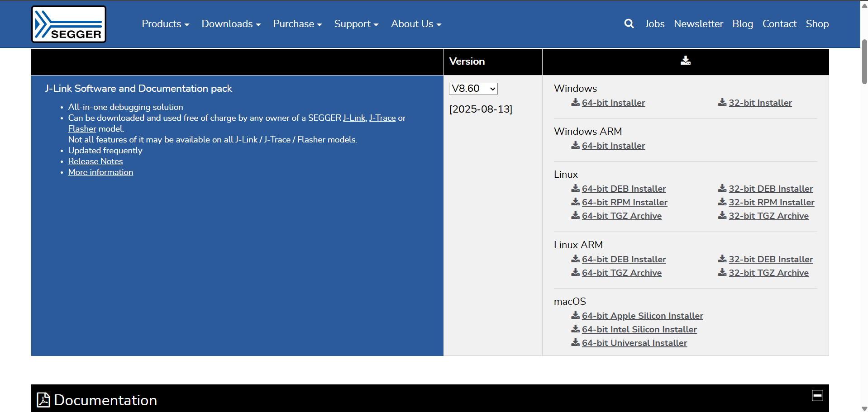Viewport: 868px width, 412px height.
Task: Click download icon beside Linux ARM 32-bit DEB Installer
Action: pyautogui.click(x=722, y=259)
